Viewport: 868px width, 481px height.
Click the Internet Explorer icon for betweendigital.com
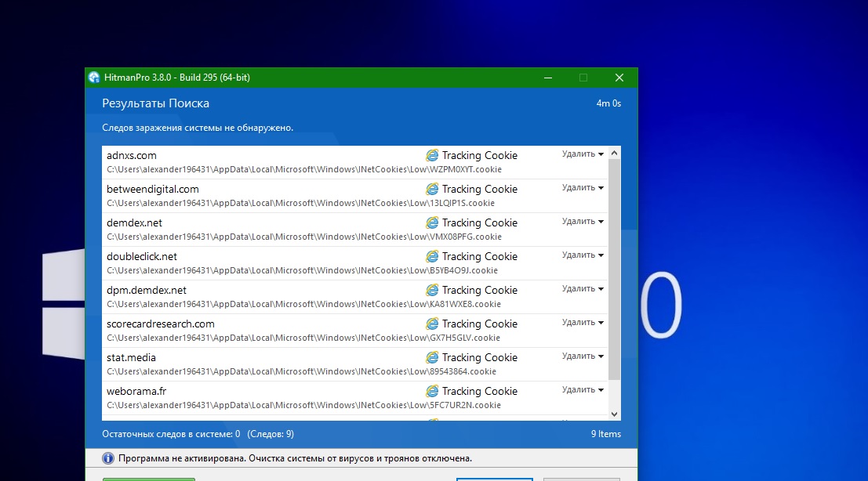[432, 189]
